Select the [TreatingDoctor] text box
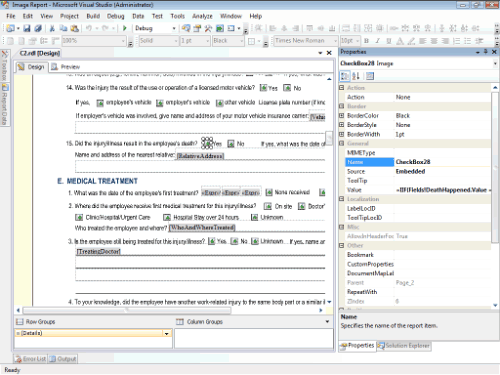 click(99, 251)
